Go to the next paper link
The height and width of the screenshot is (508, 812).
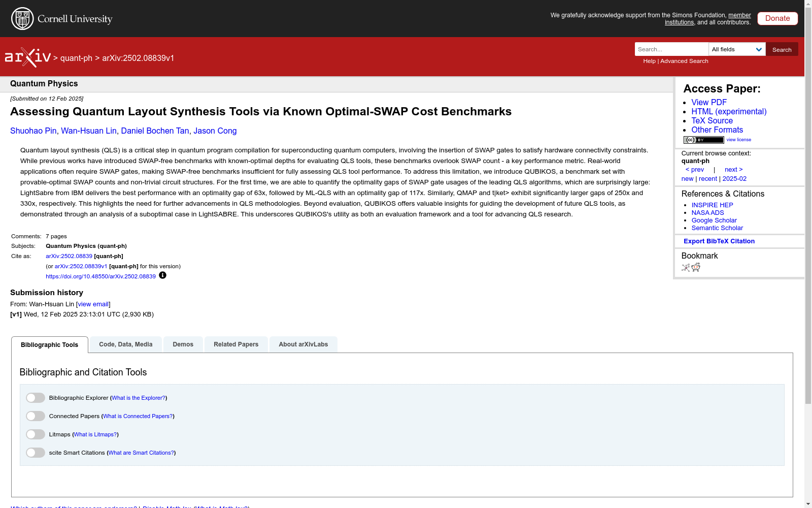(733, 170)
